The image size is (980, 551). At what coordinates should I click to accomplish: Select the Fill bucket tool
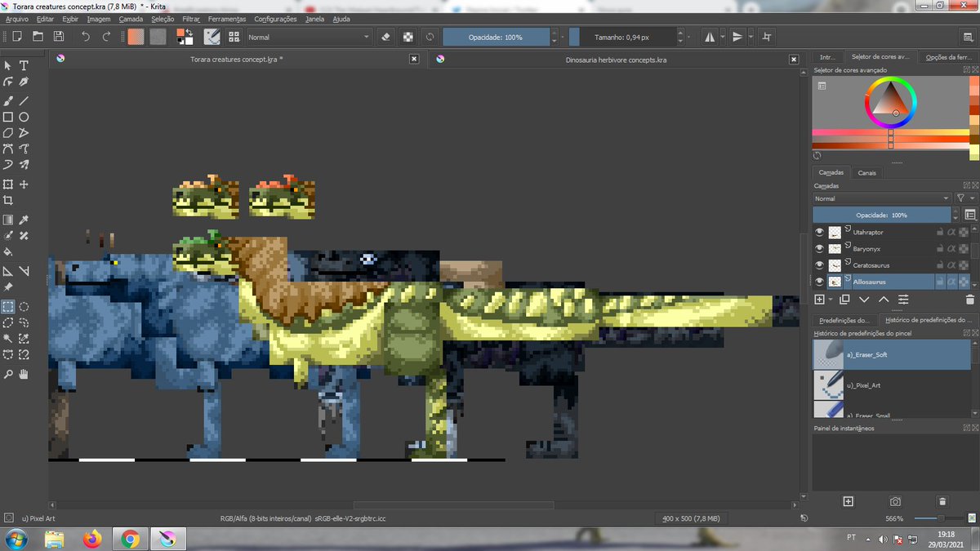[x=8, y=252]
